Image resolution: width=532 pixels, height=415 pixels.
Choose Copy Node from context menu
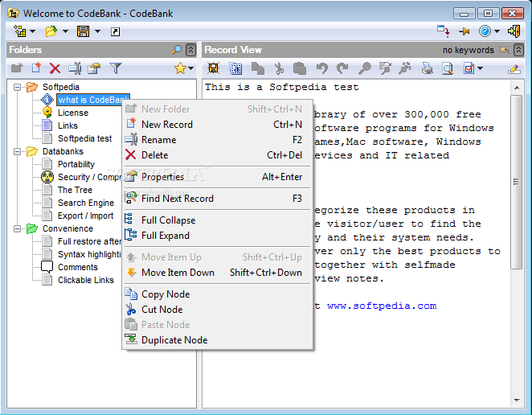click(217, 294)
